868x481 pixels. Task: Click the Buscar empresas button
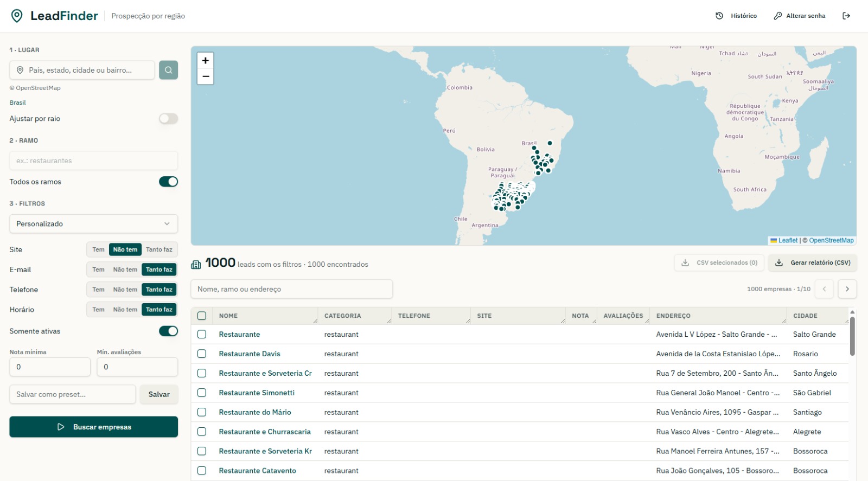(x=93, y=427)
